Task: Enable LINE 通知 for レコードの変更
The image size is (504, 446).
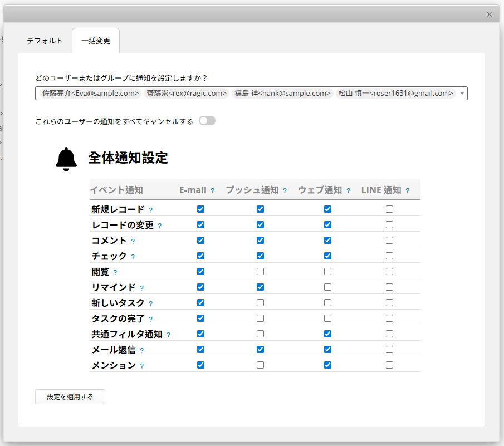Action: pos(390,224)
